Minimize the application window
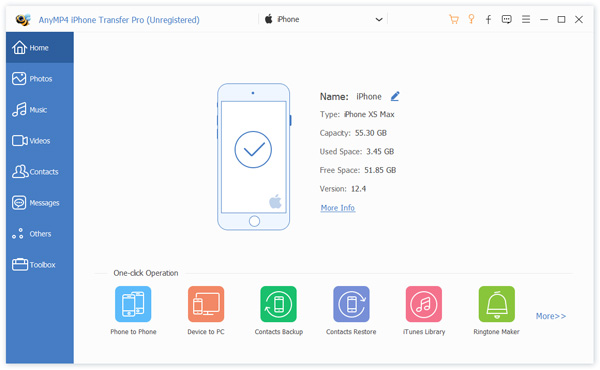Screen dimensions: 600x370 [544, 20]
